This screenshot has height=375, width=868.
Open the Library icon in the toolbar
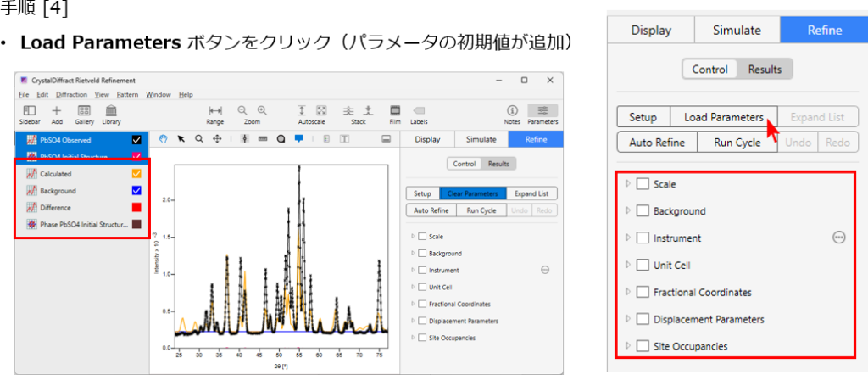(x=111, y=111)
